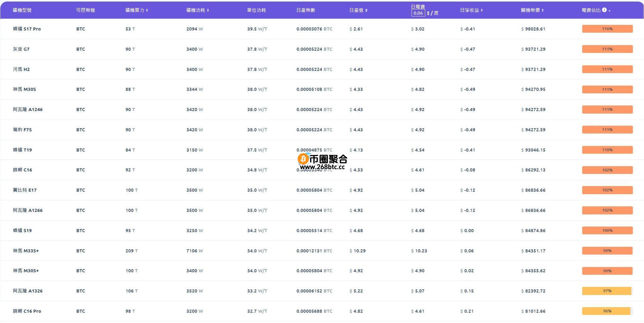Click the sort arrows beside 關機幣價

pyautogui.click(x=543, y=10)
